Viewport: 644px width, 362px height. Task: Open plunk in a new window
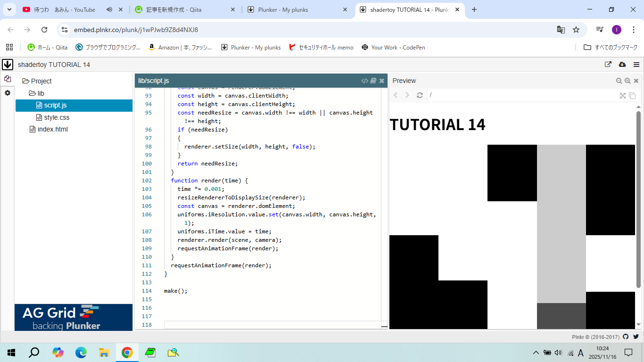608,65
